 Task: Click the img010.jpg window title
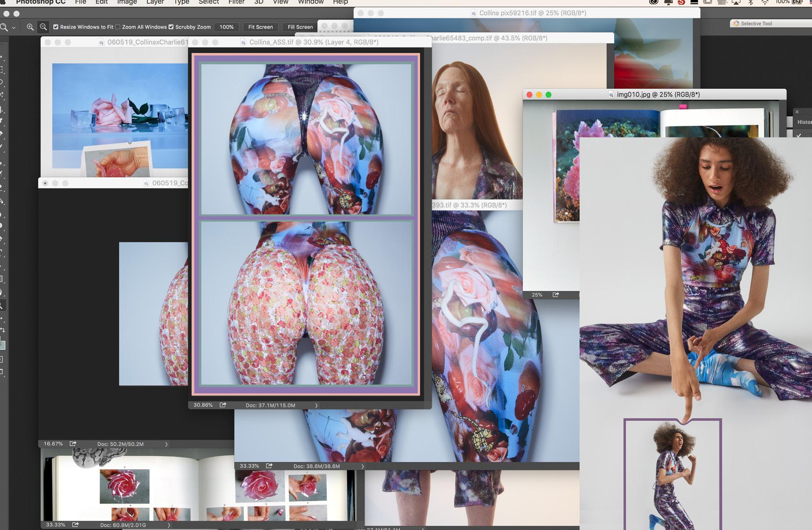click(658, 94)
